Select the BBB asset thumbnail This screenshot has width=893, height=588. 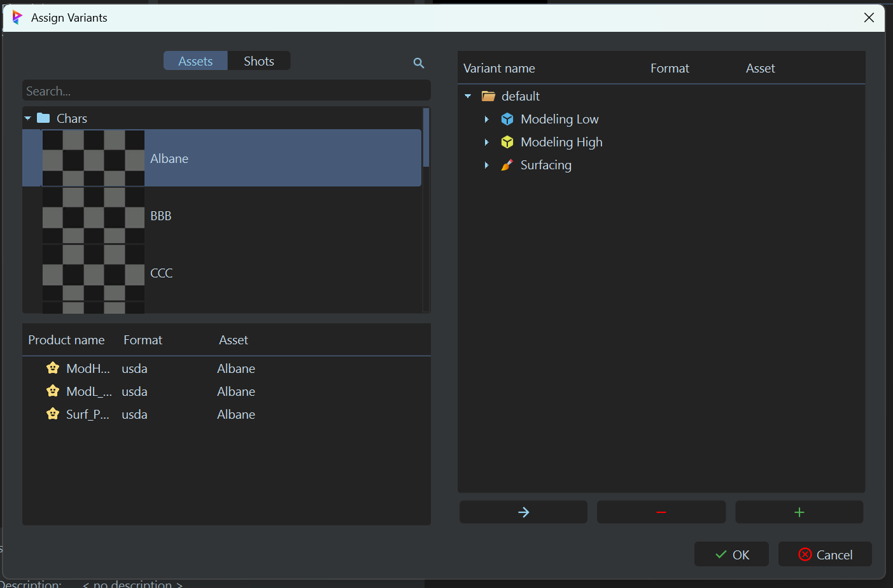[94, 216]
